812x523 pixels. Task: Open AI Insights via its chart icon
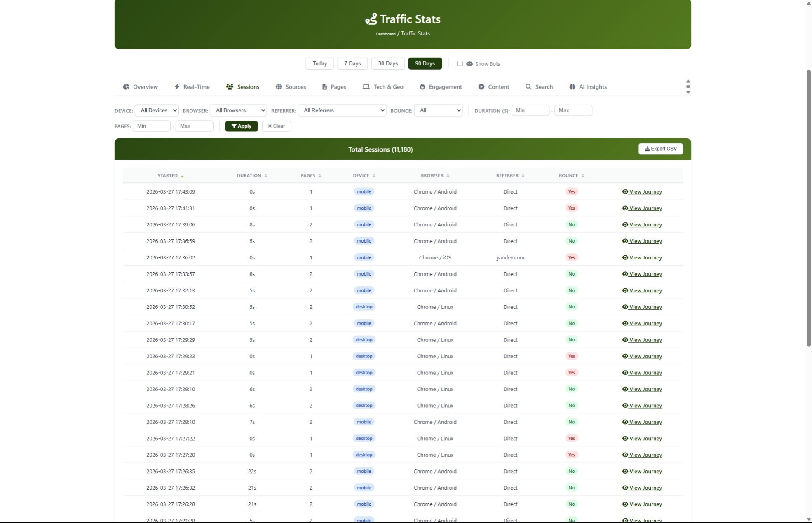(573, 86)
